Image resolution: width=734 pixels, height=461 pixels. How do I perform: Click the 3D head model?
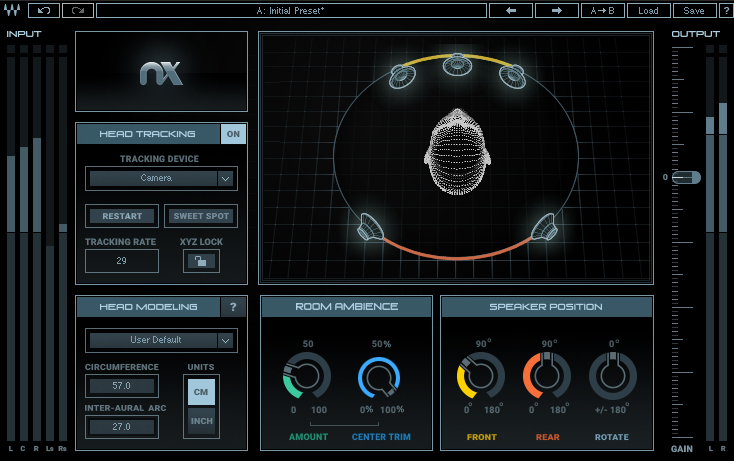click(x=457, y=152)
